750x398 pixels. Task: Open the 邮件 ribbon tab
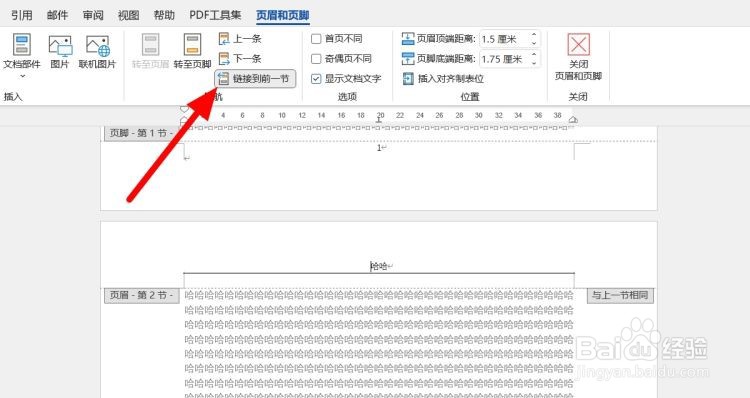coord(57,15)
